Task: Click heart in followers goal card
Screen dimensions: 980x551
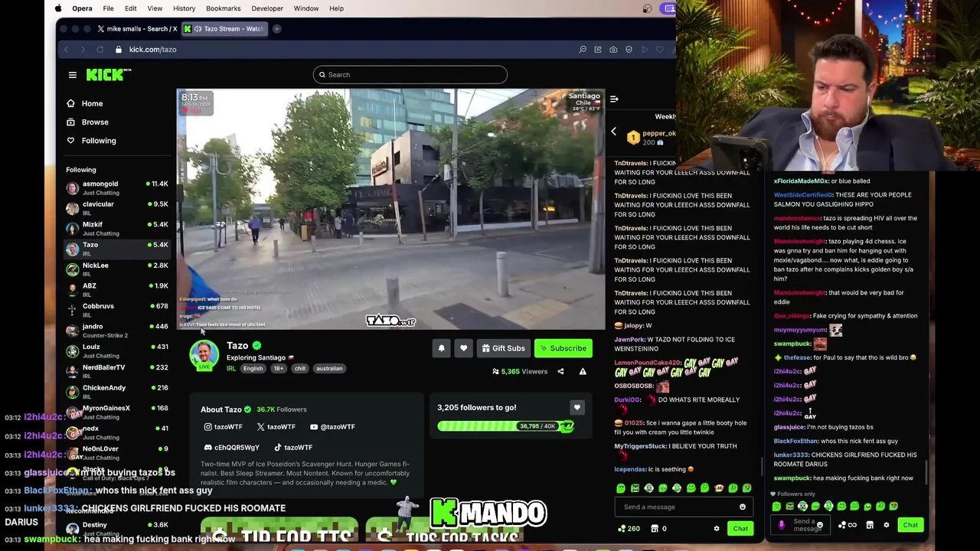Action: (577, 408)
